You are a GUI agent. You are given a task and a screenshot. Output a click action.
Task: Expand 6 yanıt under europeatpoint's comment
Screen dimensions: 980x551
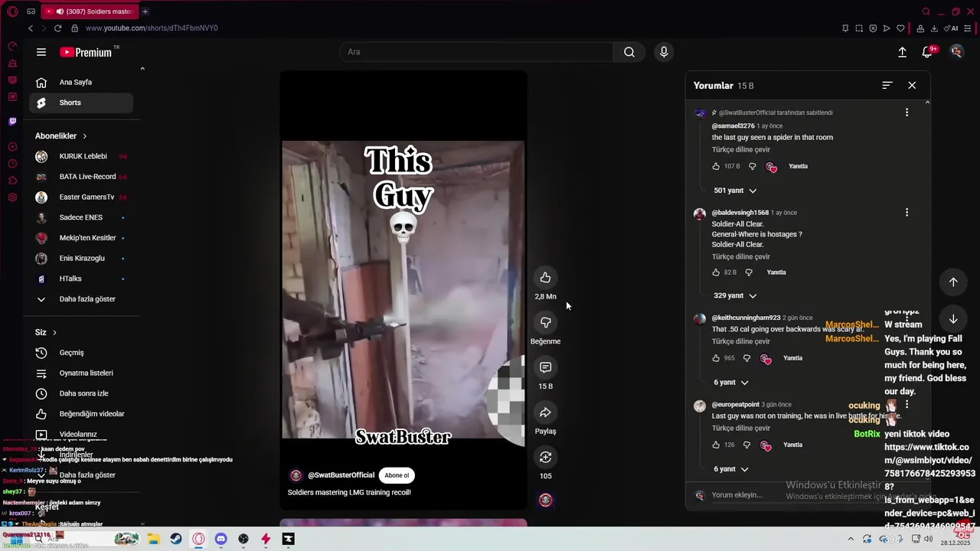pos(731,469)
